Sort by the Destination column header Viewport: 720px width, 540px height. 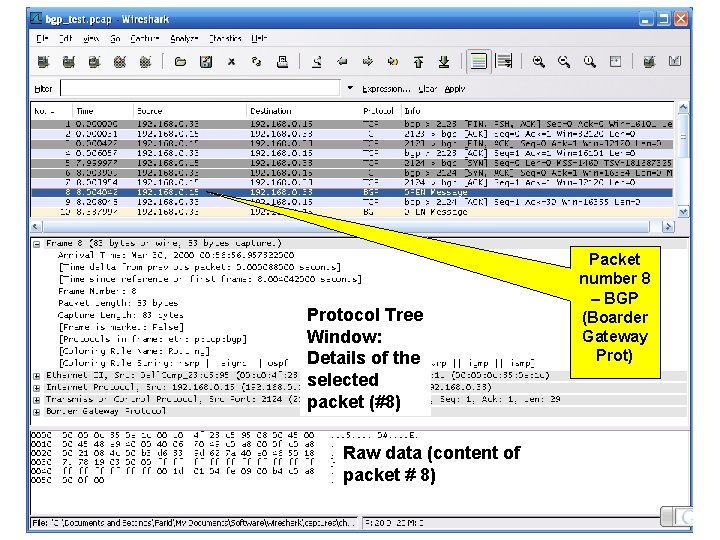304,111
